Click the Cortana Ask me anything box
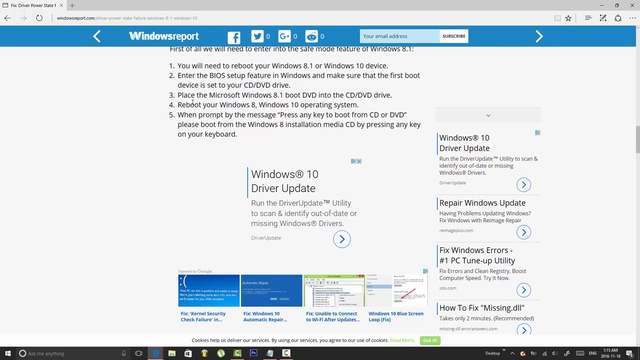 (73, 353)
